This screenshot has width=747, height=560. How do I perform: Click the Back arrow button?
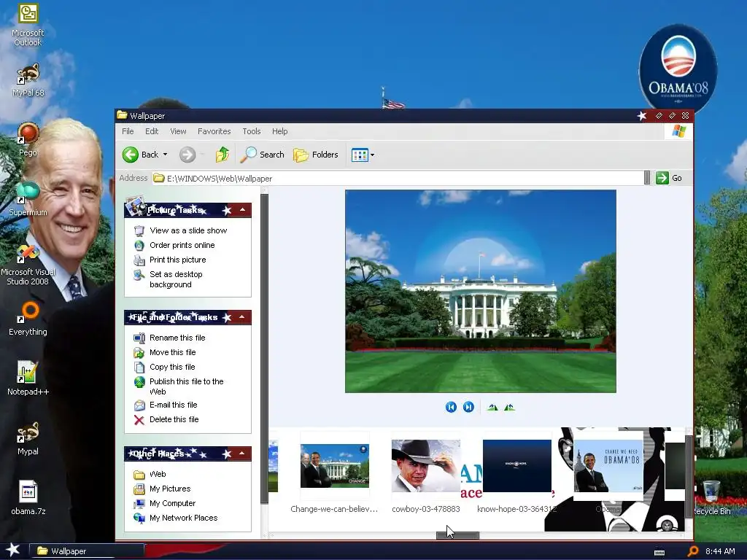140,155
